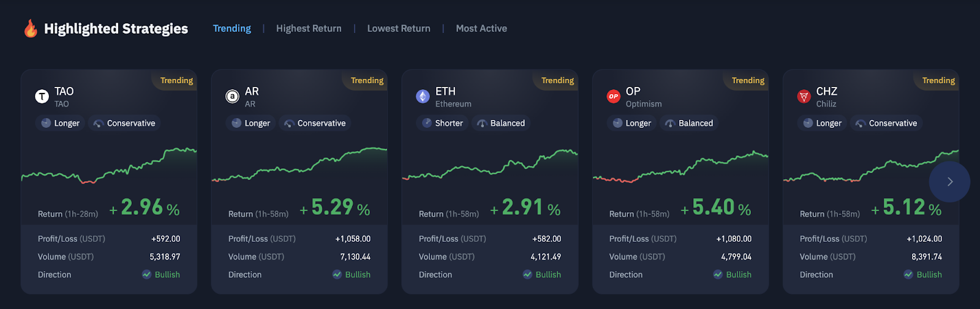Click the OP +5.40% return value
The width and height of the screenshot is (980, 309).
[x=715, y=207]
